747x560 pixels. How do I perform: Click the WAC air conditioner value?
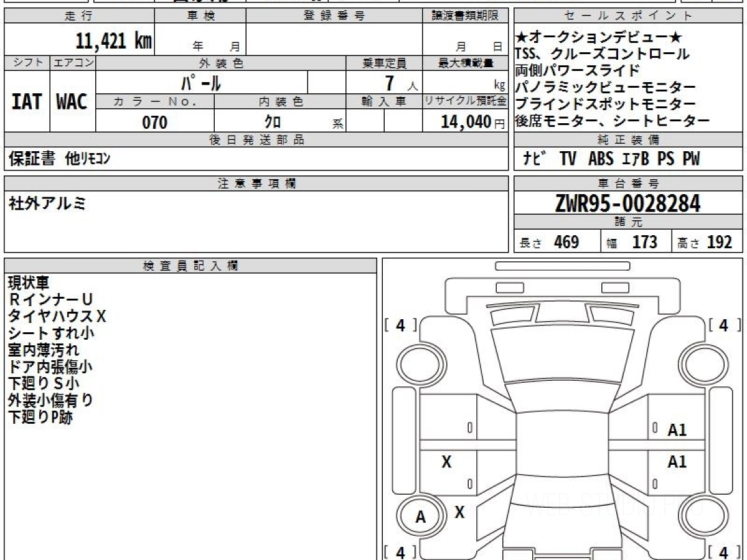point(72,101)
